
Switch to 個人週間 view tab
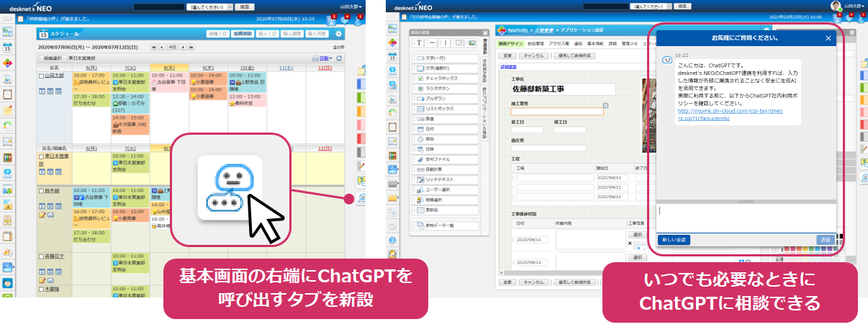[291, 34]
